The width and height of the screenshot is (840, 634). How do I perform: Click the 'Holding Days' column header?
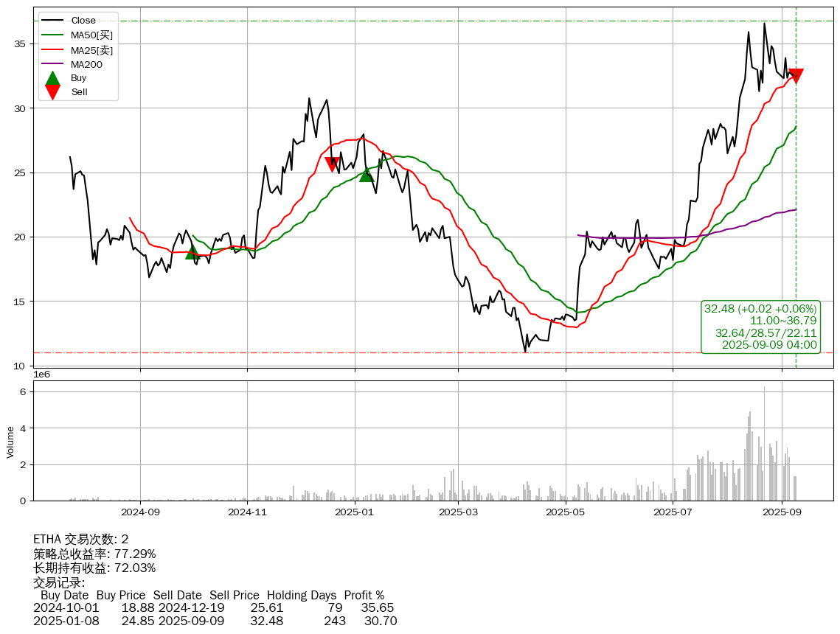pos(301,595)
